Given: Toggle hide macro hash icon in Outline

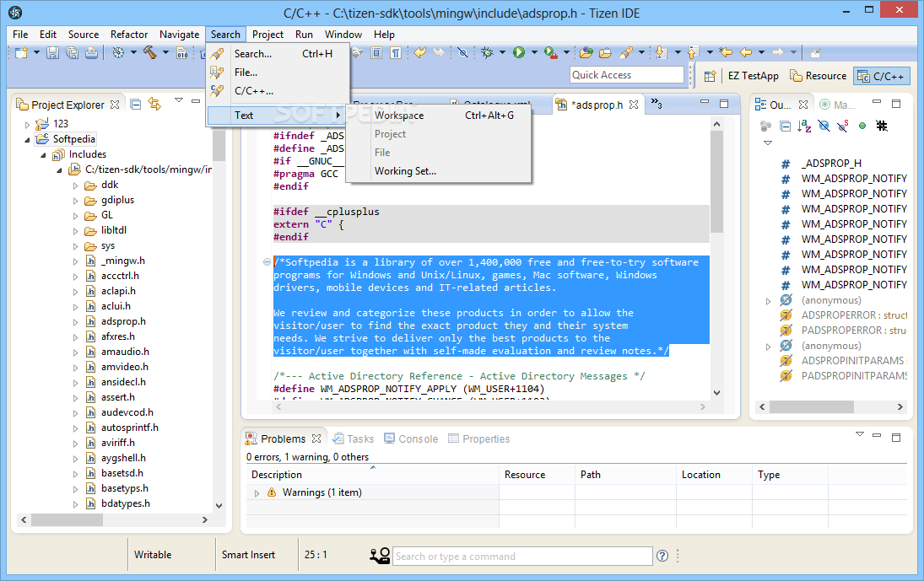Looking at the screenshot, I should pos(882,126).
